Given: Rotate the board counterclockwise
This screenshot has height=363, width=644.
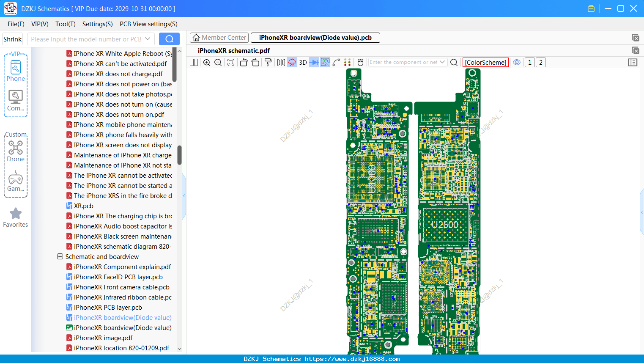Looking at the screenshot, I should [244, 63].
